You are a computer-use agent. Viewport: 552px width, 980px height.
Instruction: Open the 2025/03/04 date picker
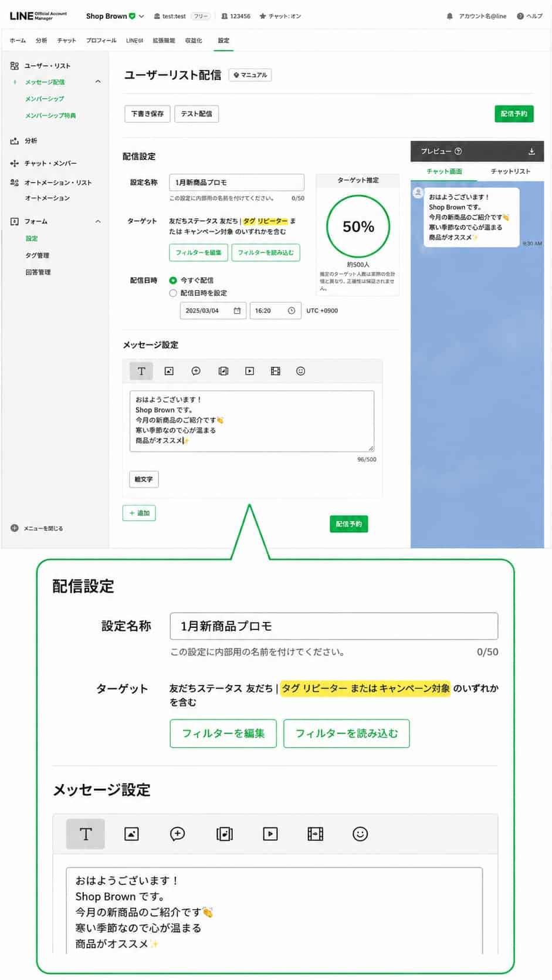pos(214,310)
